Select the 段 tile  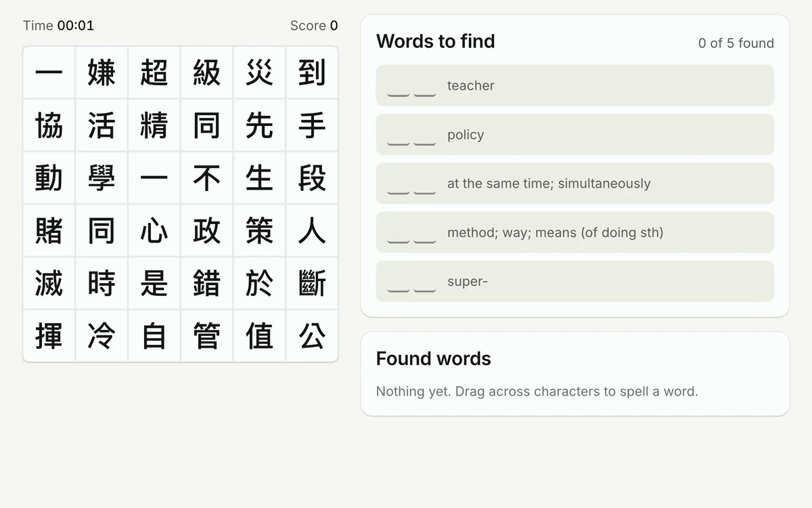(x=312, y=178)
